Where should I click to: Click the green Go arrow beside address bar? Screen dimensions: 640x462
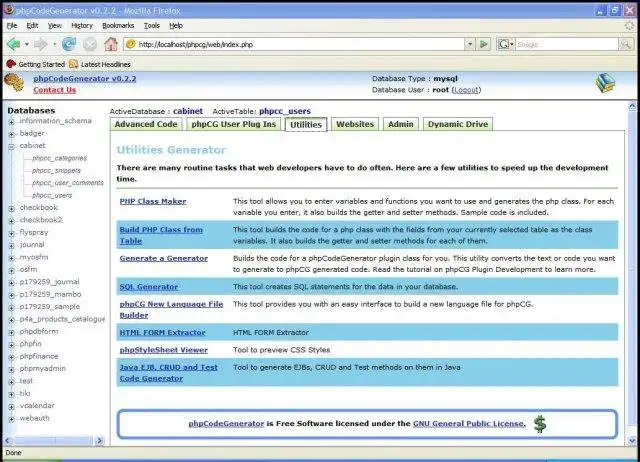[484, 44]
